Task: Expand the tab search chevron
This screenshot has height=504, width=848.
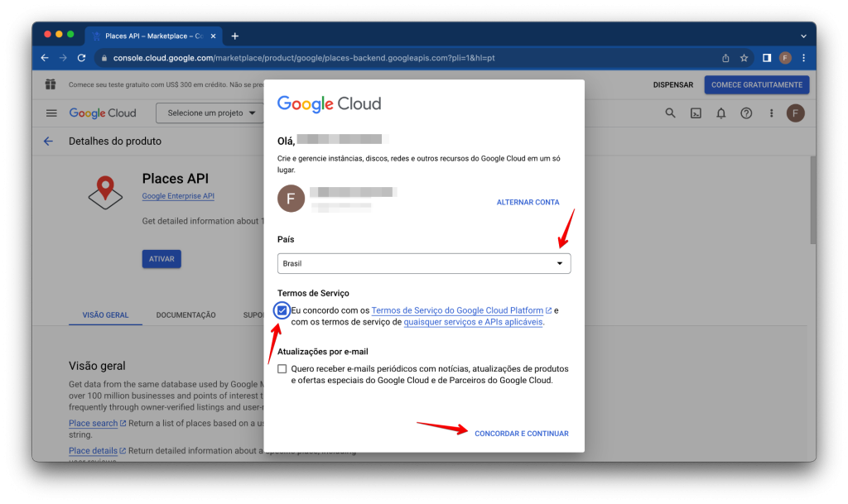Action: (x=803, y=36)
